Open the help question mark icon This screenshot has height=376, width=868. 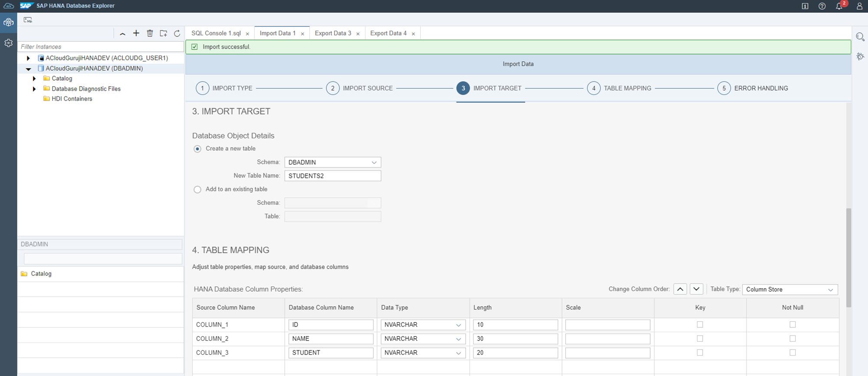tap(822, 6)
